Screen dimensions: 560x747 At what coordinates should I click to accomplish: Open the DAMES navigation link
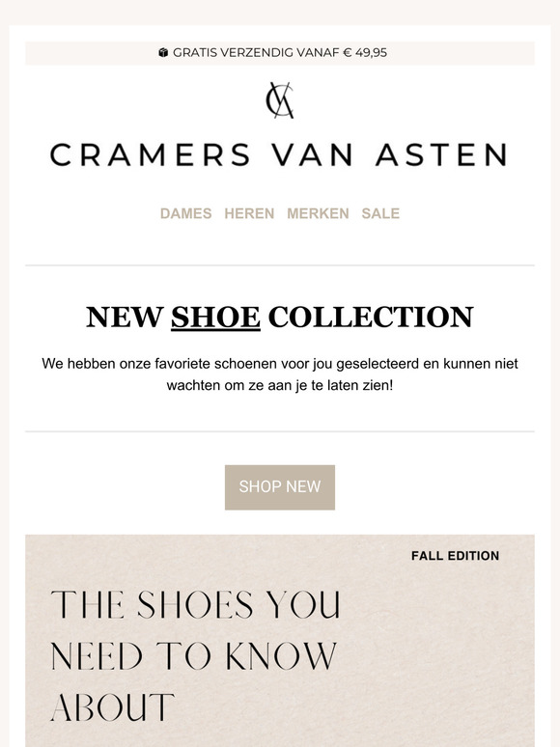186,213
